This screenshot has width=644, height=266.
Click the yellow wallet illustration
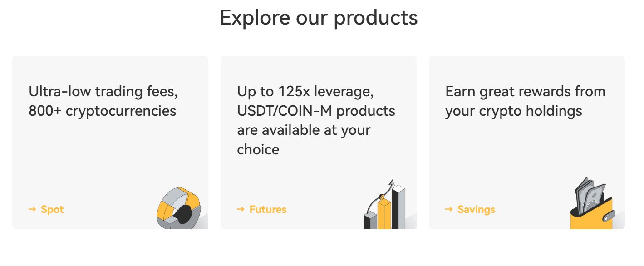coord(591,214)
